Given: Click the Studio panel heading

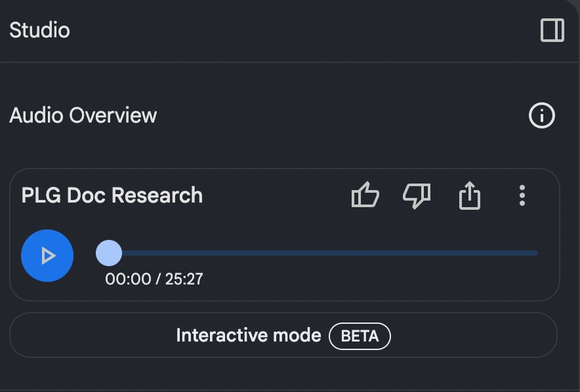Looking at the screenshot, I should click(x=39, y=30).
